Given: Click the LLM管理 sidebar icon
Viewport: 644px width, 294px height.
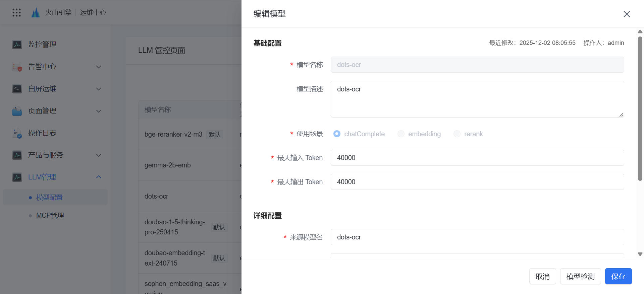Looking at the screenshot, I should click(17, 177).
